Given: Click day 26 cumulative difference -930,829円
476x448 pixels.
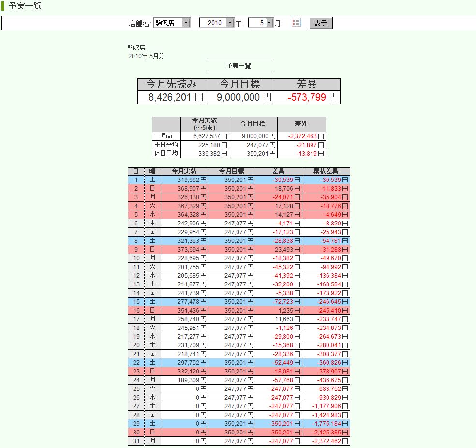Looking at the screenshot, I should [326, 397].
